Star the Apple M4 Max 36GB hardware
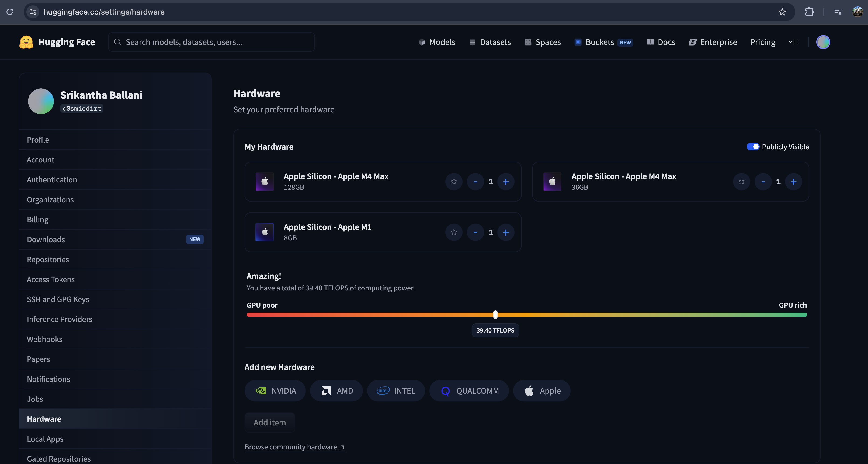 point(741,182)
